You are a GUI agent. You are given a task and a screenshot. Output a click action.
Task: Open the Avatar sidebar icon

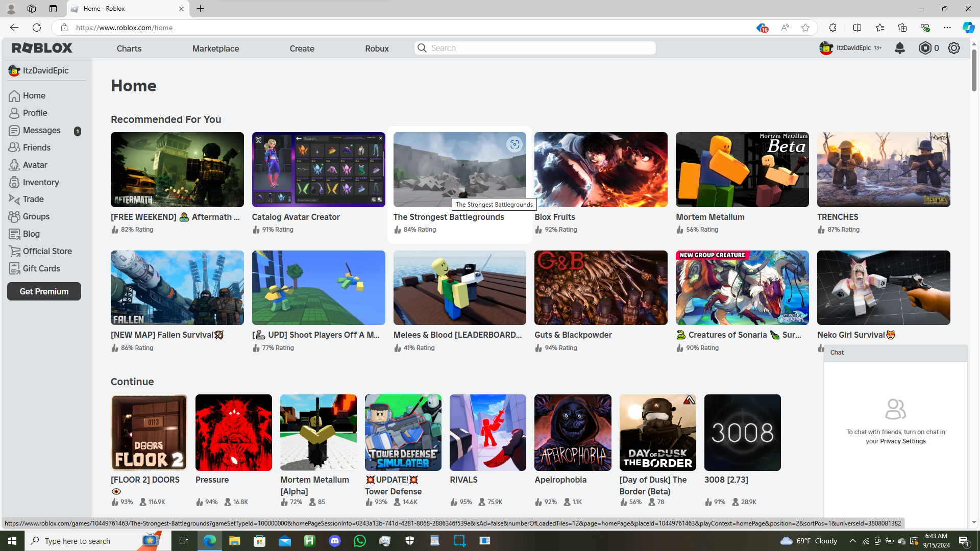tap(14, 165)
